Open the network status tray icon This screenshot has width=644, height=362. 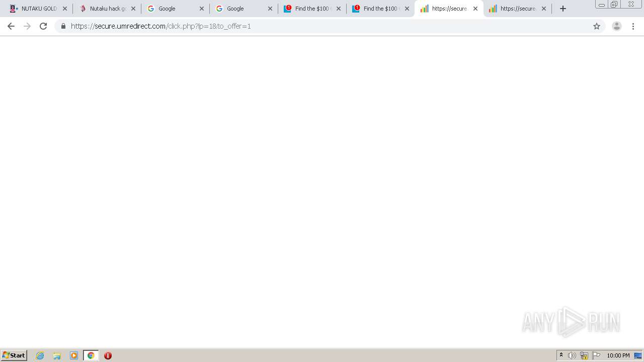584,355
